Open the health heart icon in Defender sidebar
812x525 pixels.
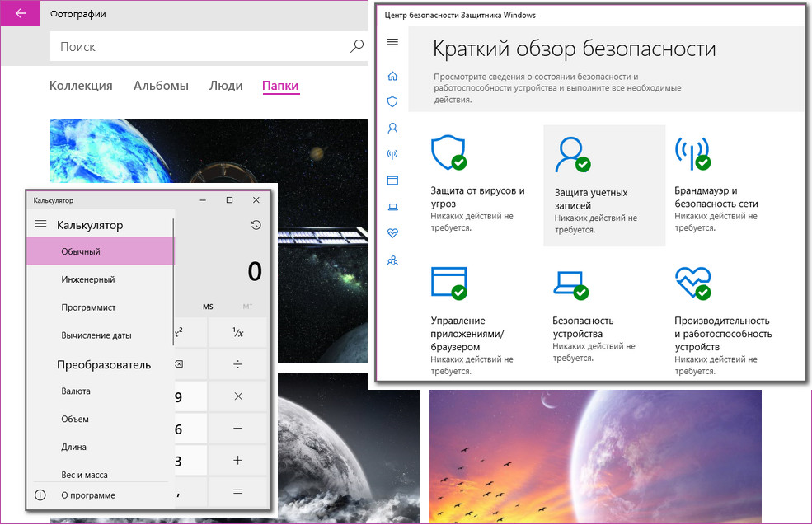pos(392,233)
